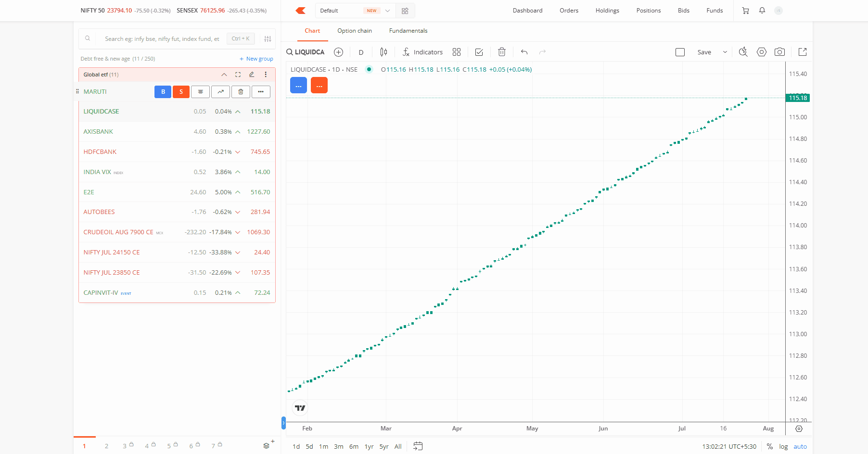Collapse the watchlist side panel arrow
The width and height of the screenshot is (868, 454).
[x=283, y=423]
